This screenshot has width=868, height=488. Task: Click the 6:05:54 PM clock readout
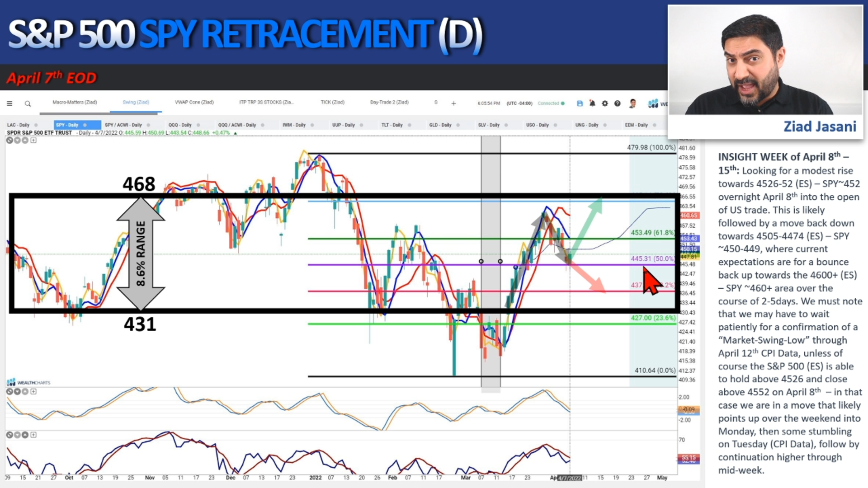tap(489, 103)
